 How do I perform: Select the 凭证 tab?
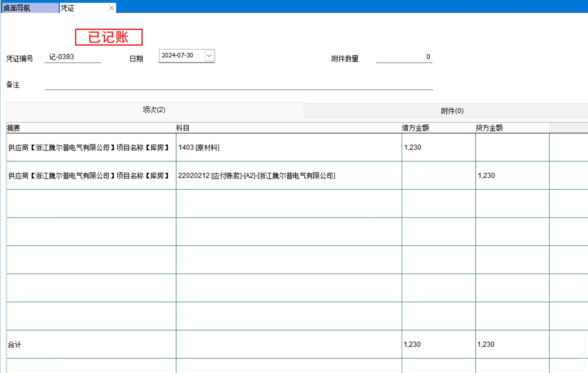click(x=83, y=8)
